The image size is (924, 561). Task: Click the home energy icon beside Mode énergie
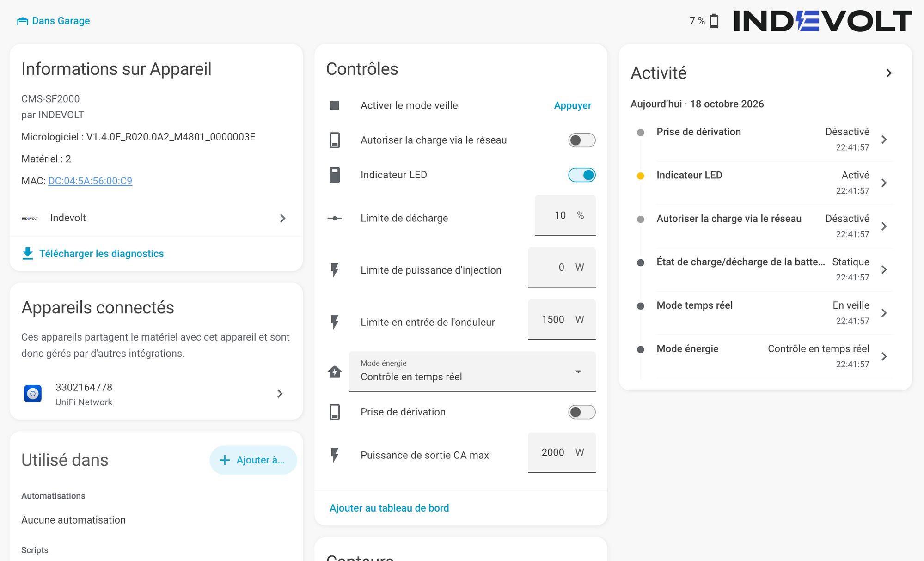(x=335, y=372)
